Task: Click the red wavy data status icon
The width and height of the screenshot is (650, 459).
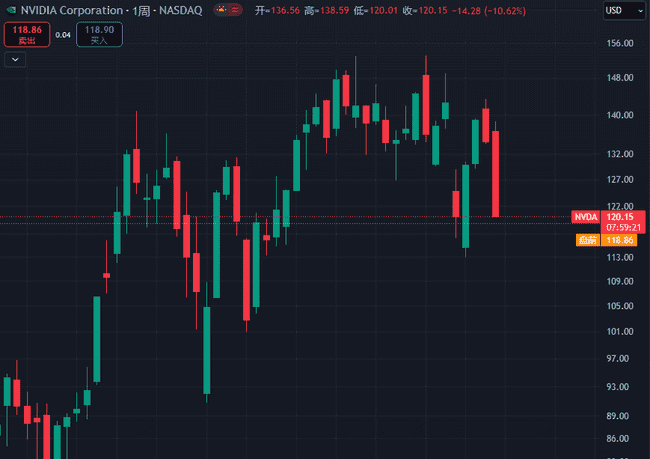Action: coord(235,10)
